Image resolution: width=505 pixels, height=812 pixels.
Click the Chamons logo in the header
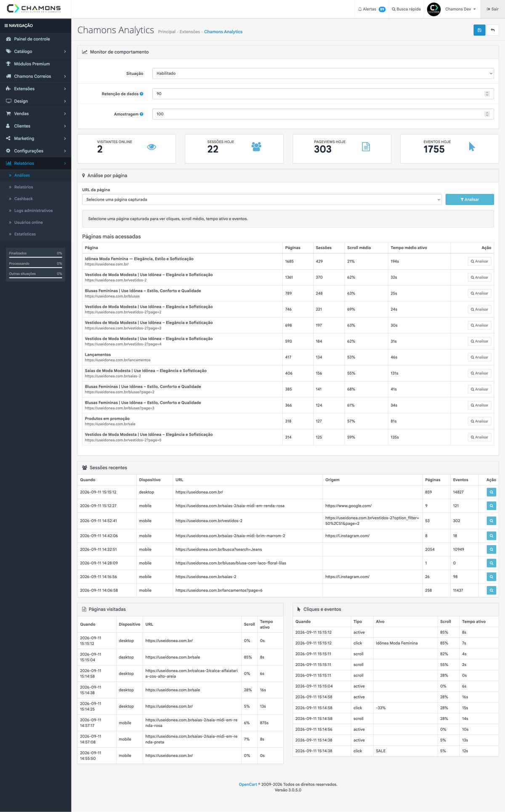click(x=34, y=9)
